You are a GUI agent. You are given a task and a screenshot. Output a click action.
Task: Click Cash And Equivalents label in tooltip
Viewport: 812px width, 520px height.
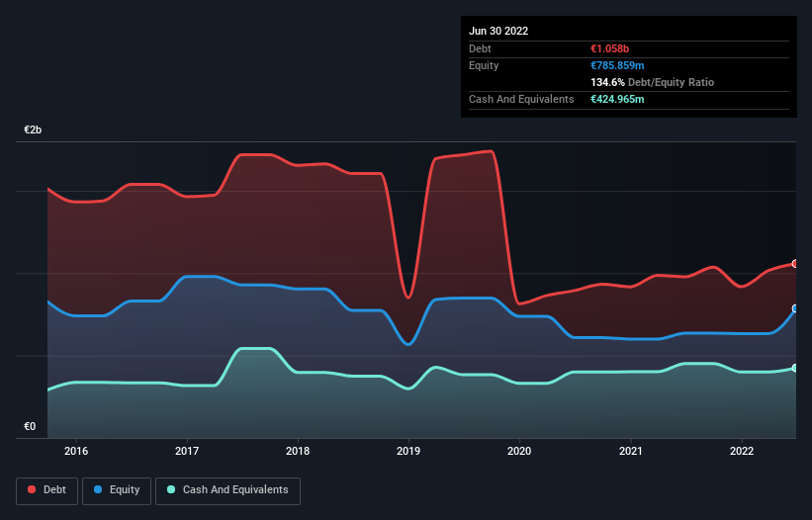[x=521, y=99]
